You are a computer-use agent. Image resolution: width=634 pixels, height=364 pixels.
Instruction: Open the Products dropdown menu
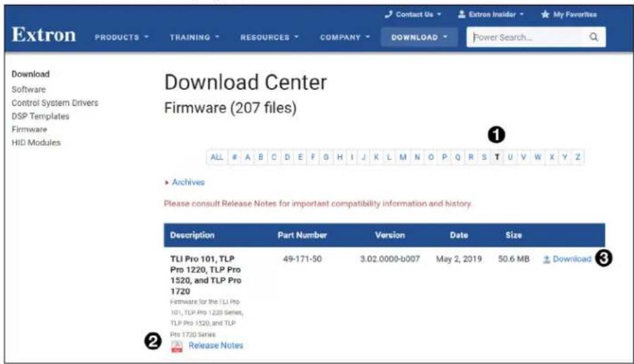pos(122,37)
